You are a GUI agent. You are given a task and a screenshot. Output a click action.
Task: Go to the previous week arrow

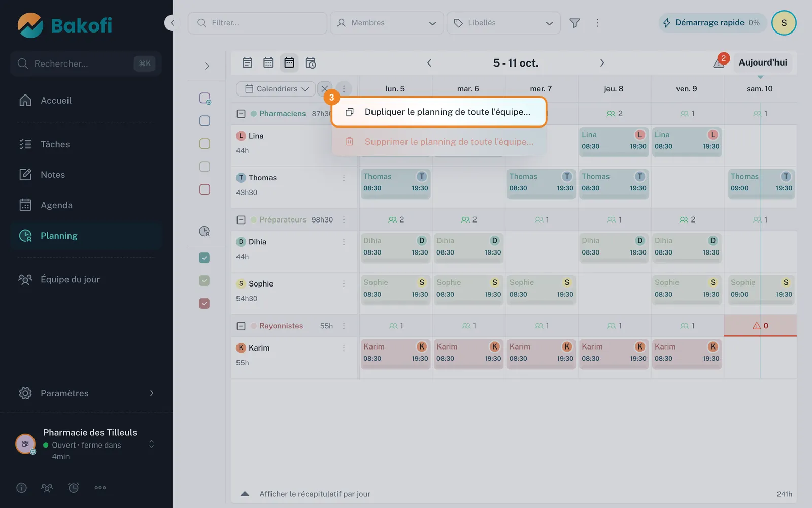tap(429, 63)
